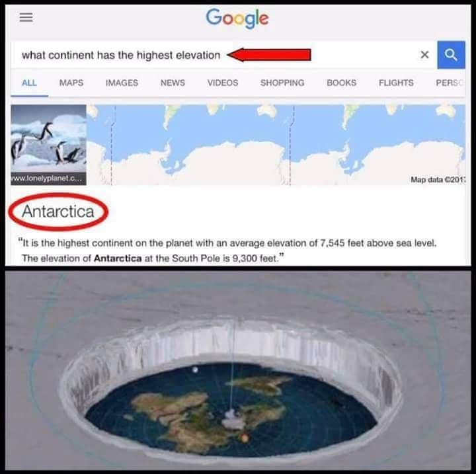Select the FLIGHTS tab
This screenshot has width=476, height=474.
pyautogui.click(x=396, y=83)
